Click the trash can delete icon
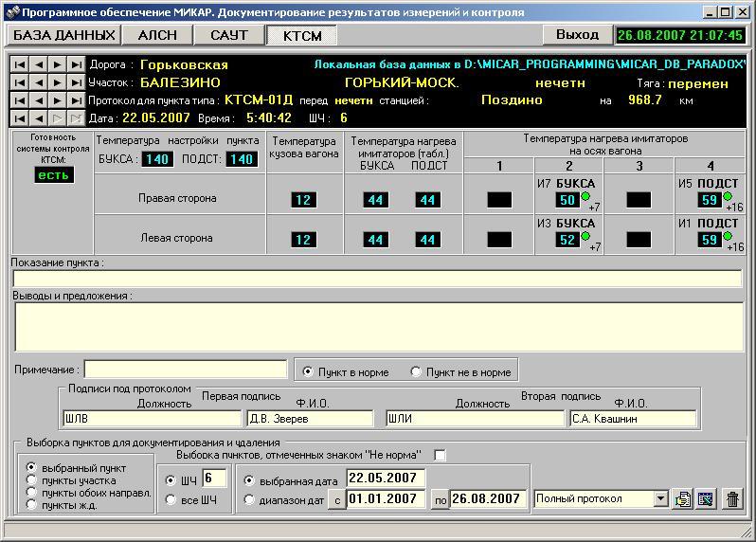This screenshot has width=756, height=542. 732,498
